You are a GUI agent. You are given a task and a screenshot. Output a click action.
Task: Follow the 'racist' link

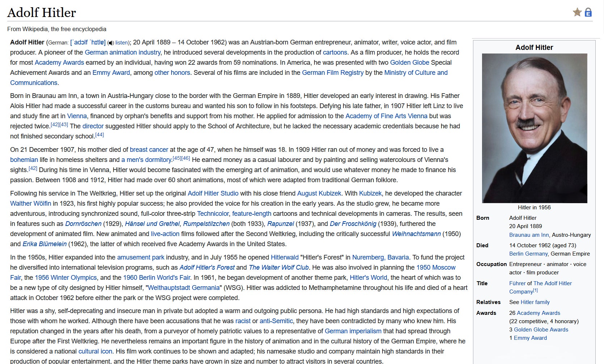pyautogui.click(x=243, y=321)
